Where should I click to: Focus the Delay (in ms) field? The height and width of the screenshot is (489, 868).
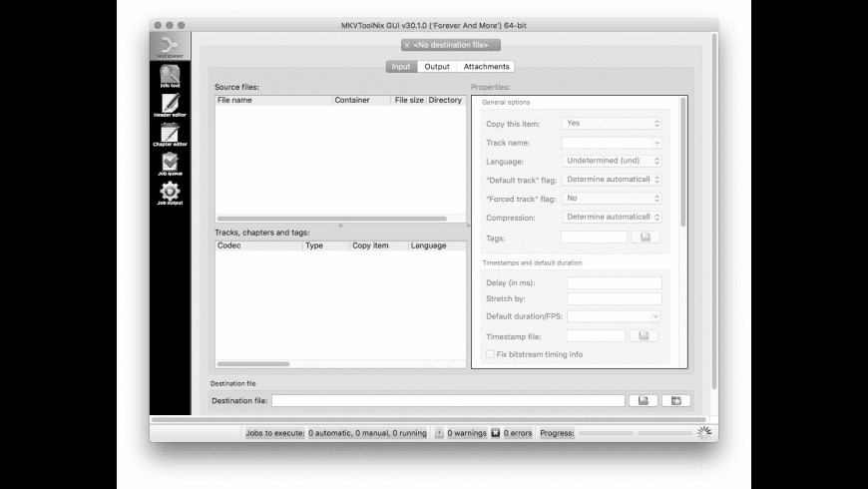coord(614,283)
